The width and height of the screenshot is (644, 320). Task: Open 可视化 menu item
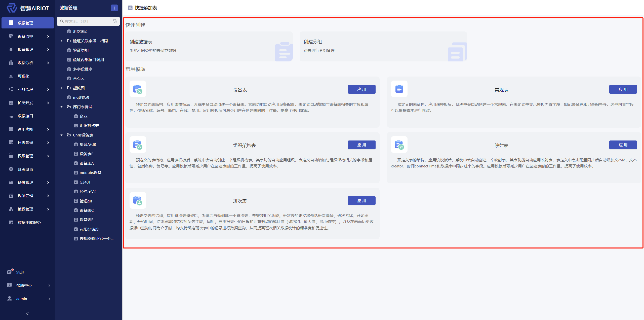click(x=28, y=76)
